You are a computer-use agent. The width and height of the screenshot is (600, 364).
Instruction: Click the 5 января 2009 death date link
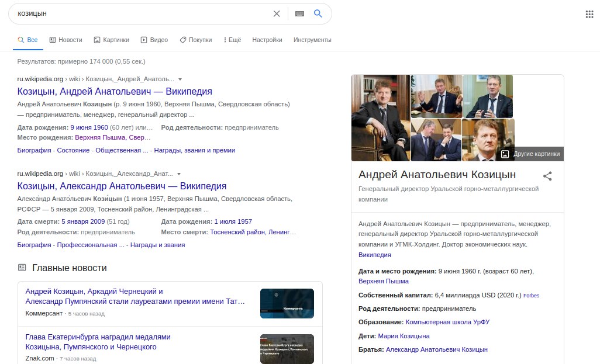coord(83,221)
